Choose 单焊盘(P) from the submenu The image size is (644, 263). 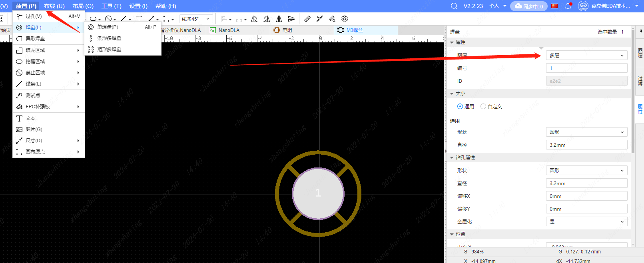(x=108, y=27)
